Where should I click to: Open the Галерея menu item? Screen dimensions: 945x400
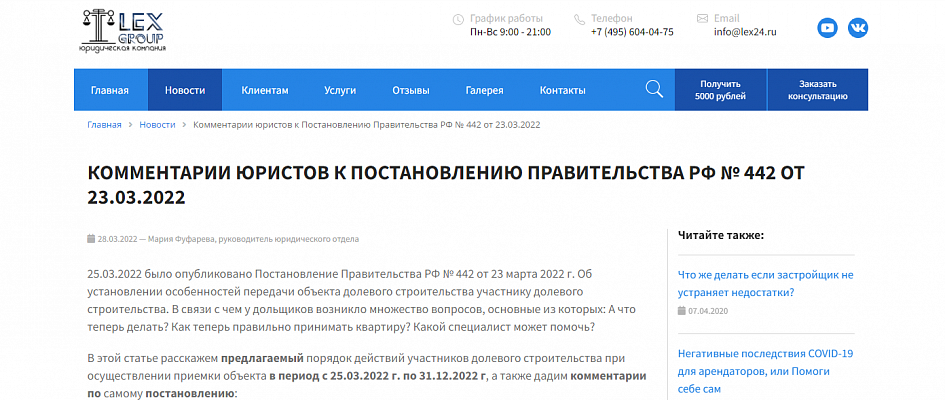(x=485, y=90)
